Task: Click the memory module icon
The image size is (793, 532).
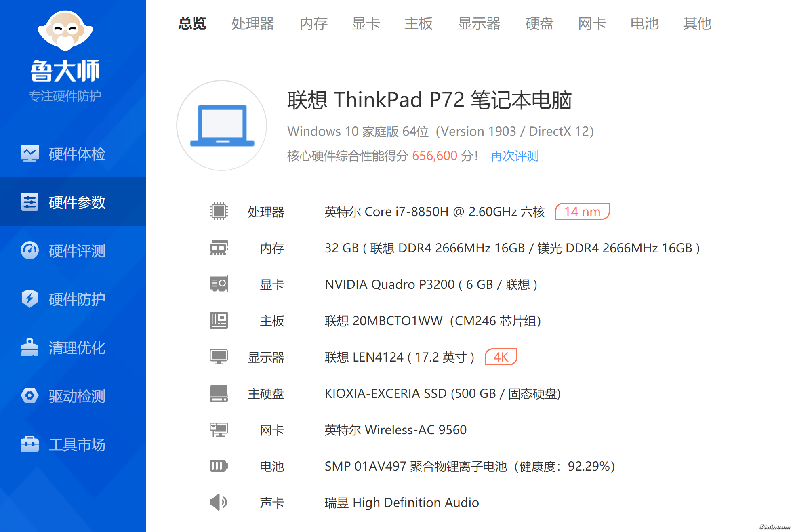Action: click(x=219, y=248)
